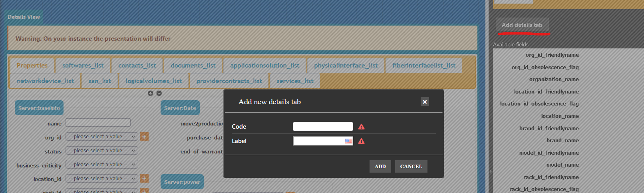Viewport: 644px width, 193px height.
Task: Click the orange plus button beside org_id
Action: 144,137
